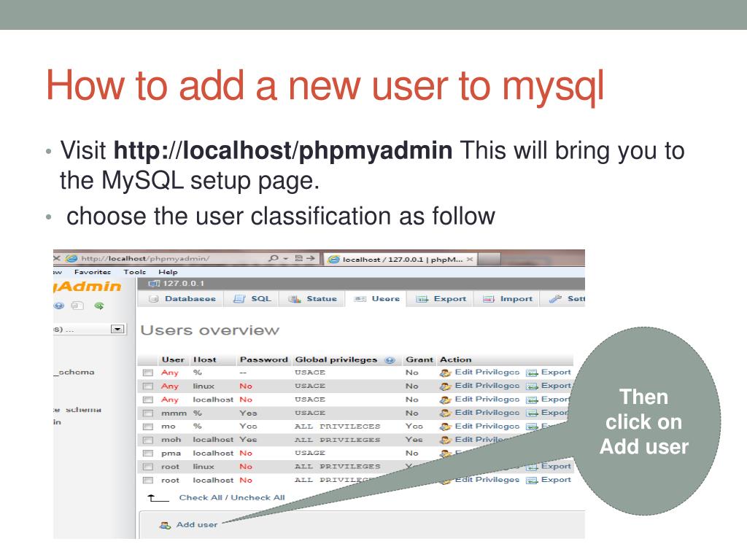Click edit icon for mmm user row

(445, 413)
